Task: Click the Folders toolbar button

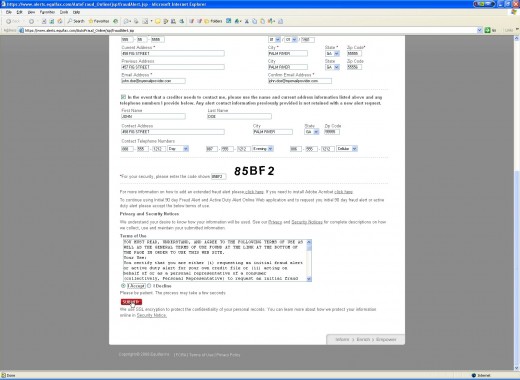Action: pyautogui.click(x=213, y=21)
